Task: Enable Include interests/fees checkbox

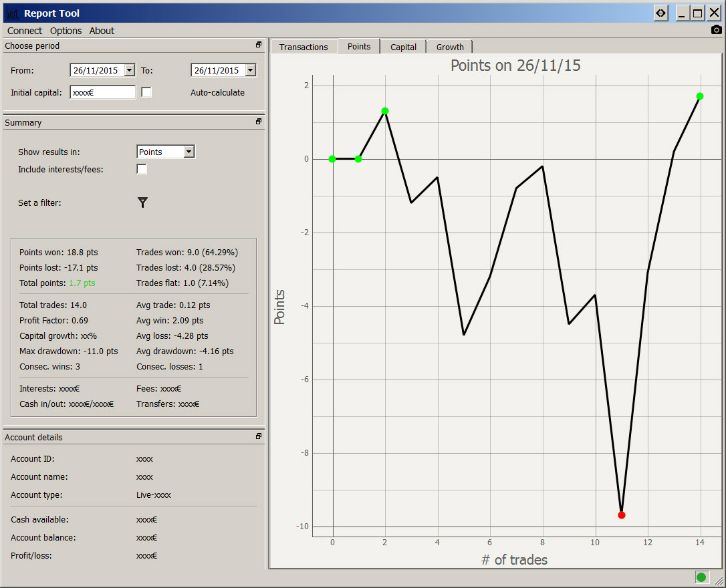Action: tap(142, 169)
